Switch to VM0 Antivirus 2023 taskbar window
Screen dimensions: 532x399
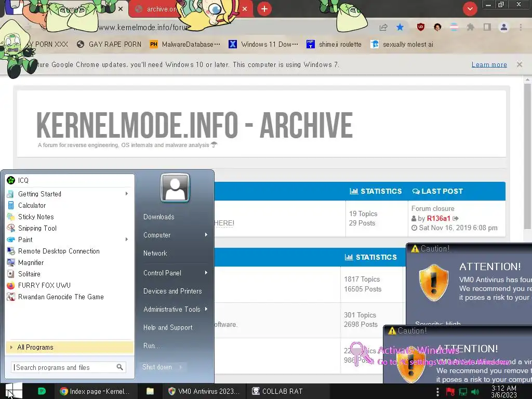[204, 391]
